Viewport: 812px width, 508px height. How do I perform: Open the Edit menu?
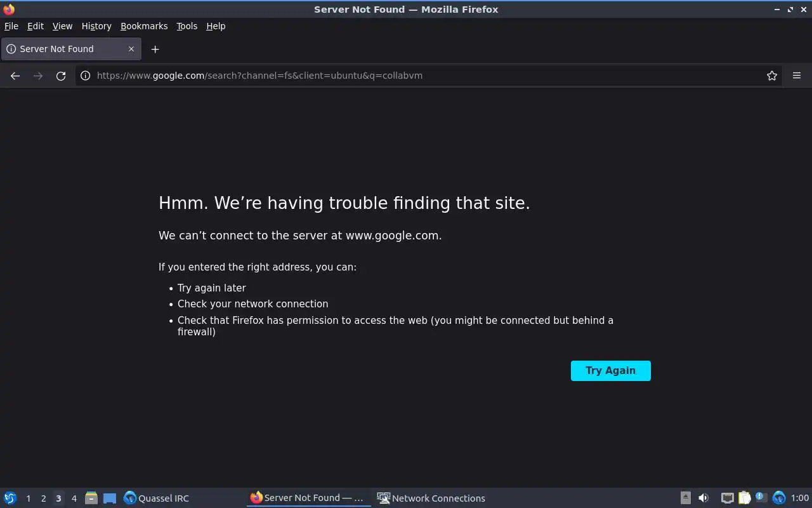36,26
